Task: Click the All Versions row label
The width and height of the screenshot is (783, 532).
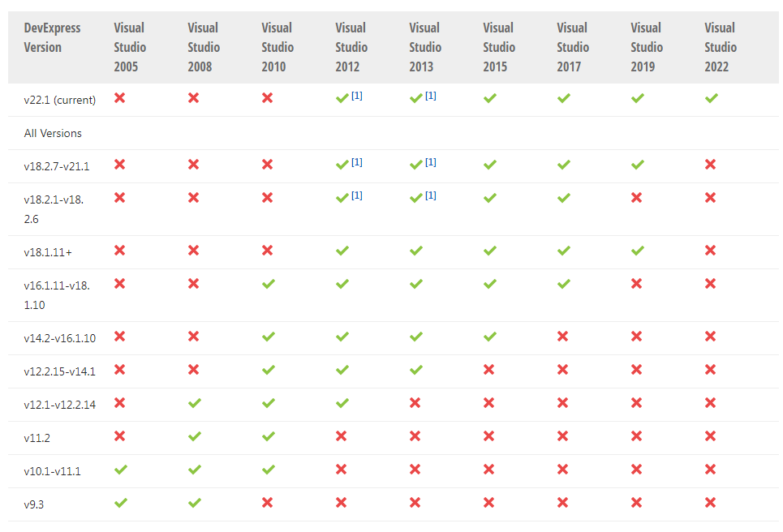Action: pos(53,133)
